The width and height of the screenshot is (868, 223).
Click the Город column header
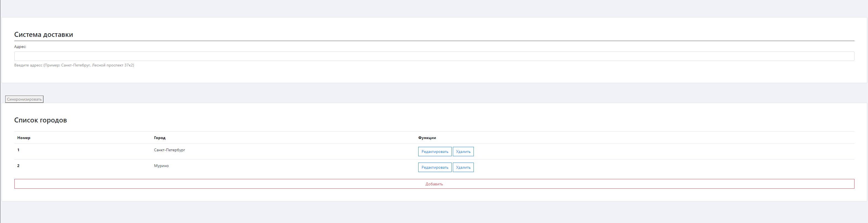pyautogui.click(x=160, y=138)
